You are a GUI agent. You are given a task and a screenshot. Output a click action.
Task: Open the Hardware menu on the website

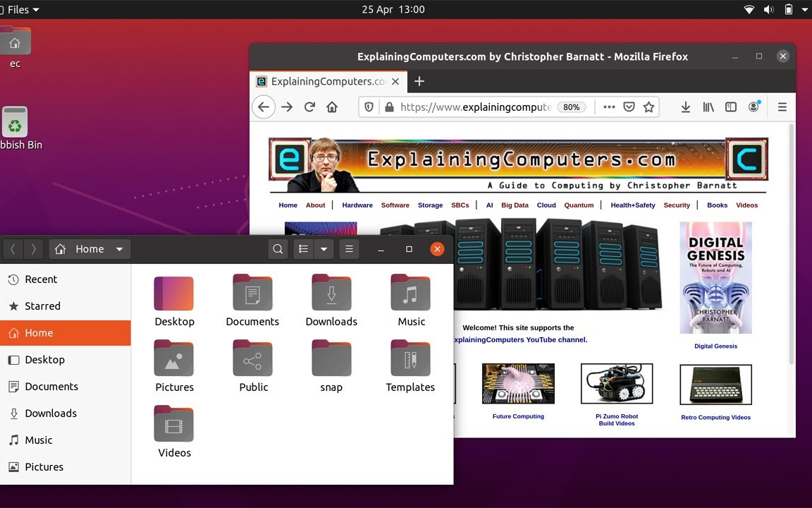[x=357, y=205]
